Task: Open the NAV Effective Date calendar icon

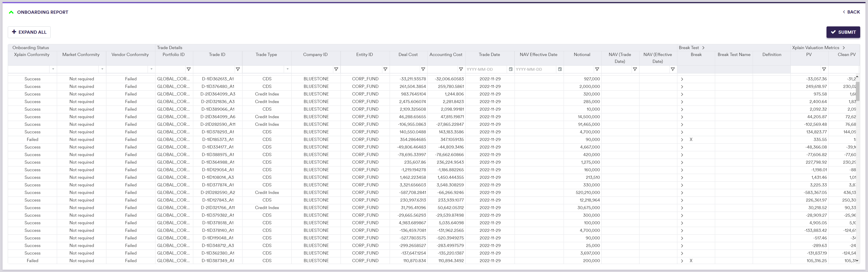Action: (x=560, y=69)
